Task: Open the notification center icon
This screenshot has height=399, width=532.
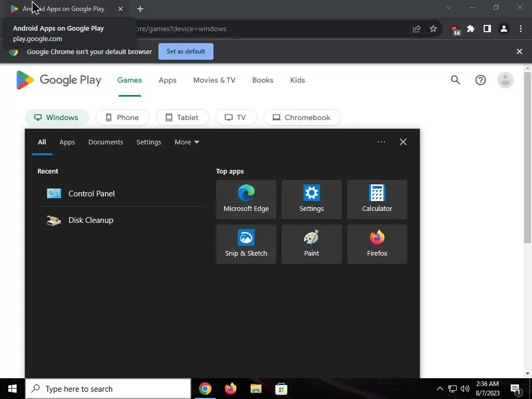Action: [x=515, y=389]
